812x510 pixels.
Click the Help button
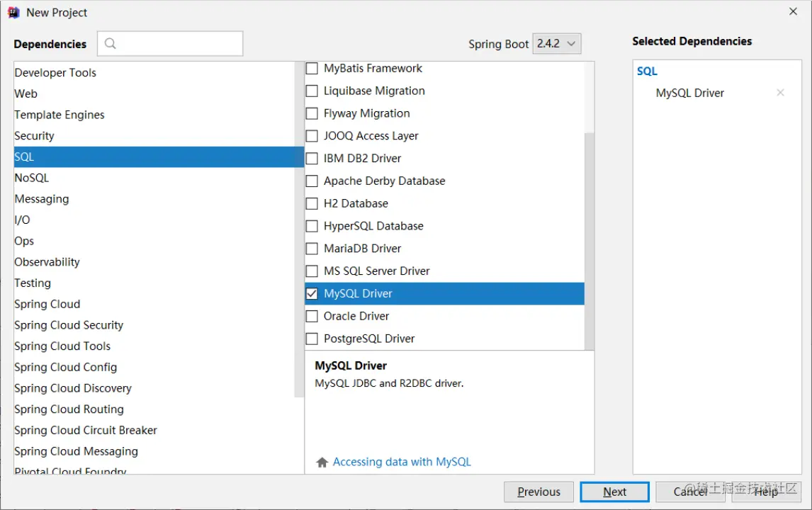pos(767,492)
